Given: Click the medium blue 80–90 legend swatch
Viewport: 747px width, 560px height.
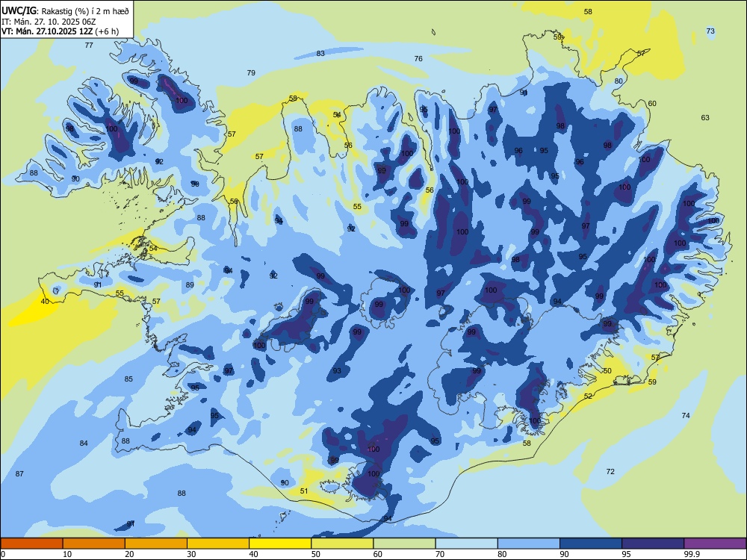Looking at the screenshot, I should click(529, 544).
